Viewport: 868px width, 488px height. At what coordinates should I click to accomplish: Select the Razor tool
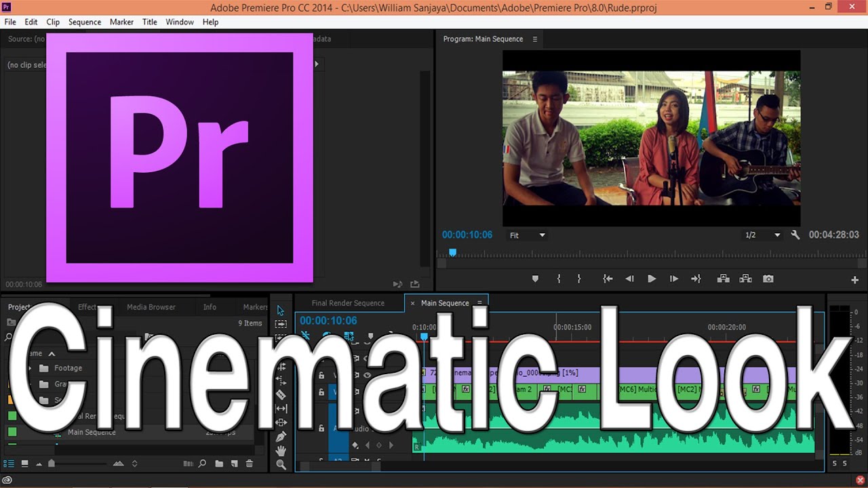point(281,394)
